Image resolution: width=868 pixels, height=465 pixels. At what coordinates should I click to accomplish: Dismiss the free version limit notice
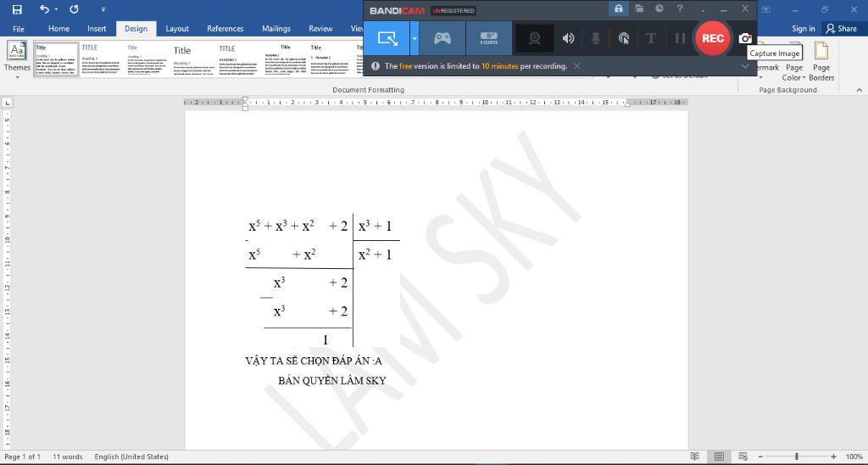click(576, 66)
